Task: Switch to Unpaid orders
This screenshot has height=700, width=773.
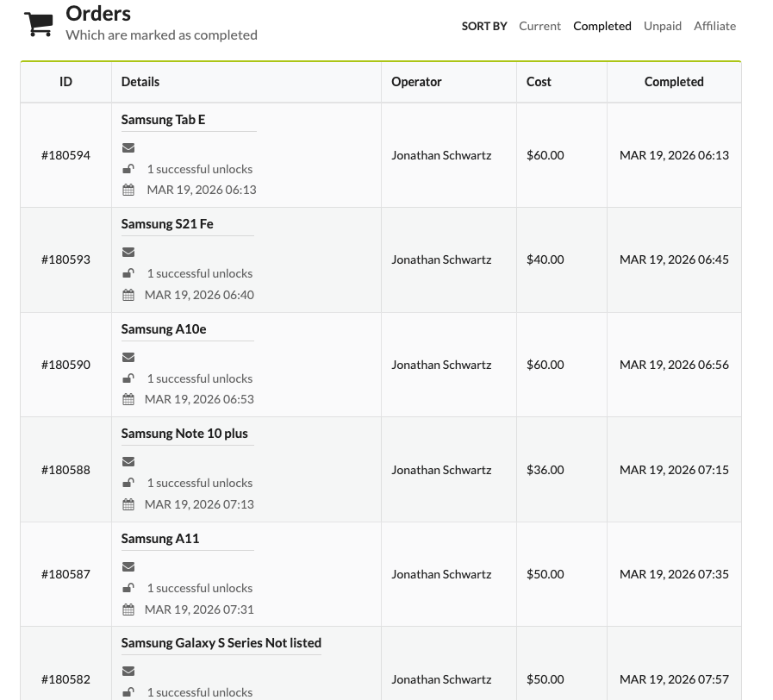Action: tap(663, 26)
